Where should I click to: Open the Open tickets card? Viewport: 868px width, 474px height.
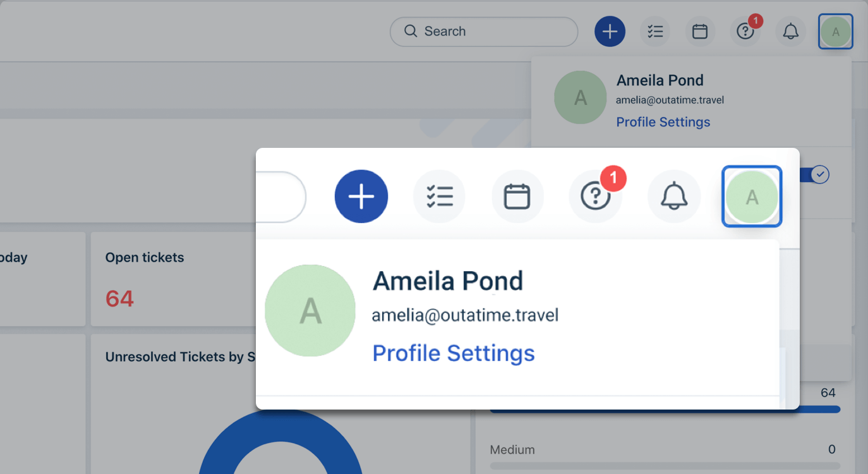click(x=173, y=279)
